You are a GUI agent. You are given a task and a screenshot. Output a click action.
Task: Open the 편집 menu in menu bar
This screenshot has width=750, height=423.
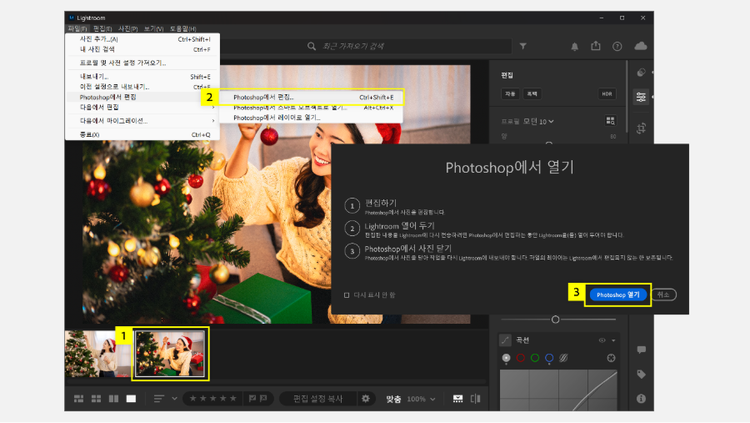[102, 29]
